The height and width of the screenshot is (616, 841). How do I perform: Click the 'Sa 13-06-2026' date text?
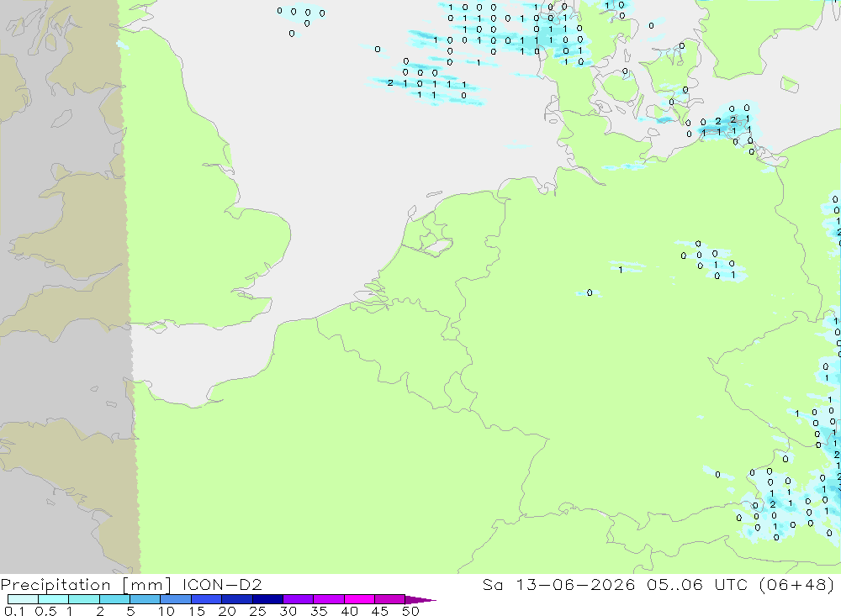[x=558, y=584]
